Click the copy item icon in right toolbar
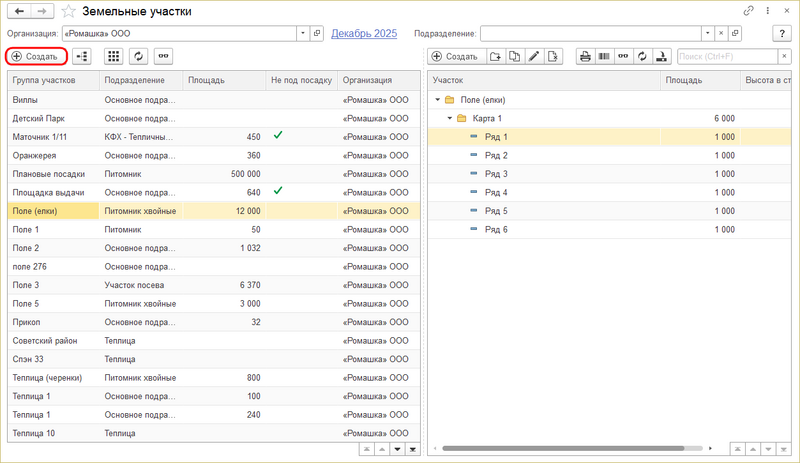This screenshot has height=463, width=800. 514,57
